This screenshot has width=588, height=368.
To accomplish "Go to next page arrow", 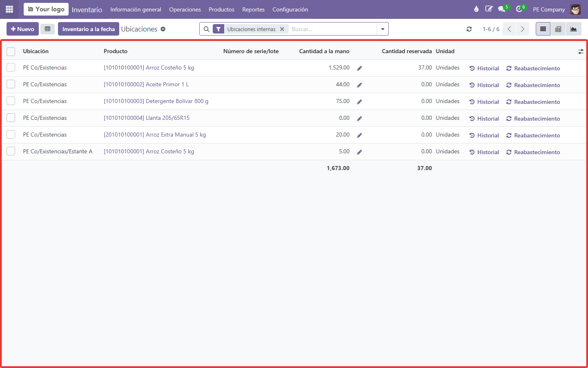I will 522,29.
